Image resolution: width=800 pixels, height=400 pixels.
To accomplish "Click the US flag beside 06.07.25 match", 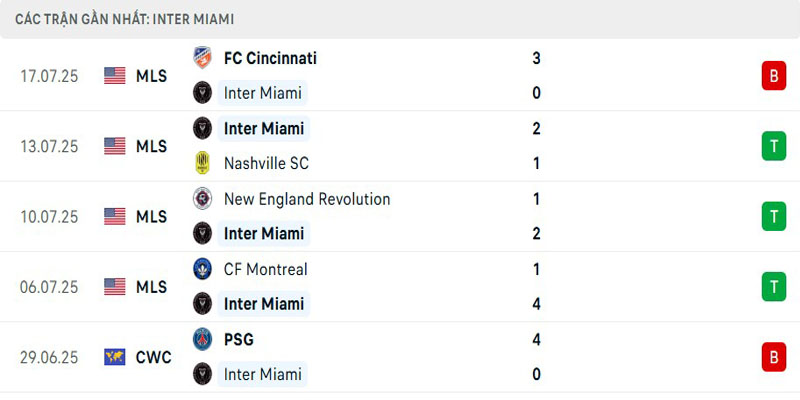I will pos(115,287).
